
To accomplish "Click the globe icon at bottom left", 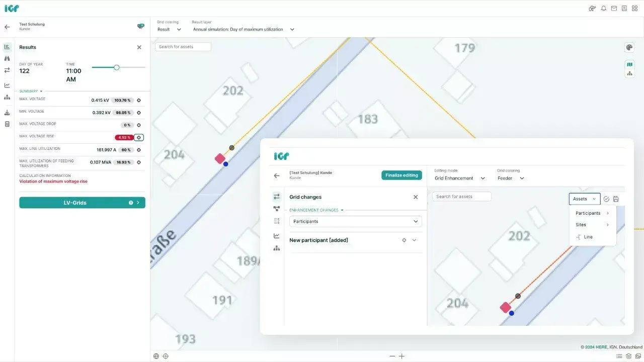I will coord(156,356).
